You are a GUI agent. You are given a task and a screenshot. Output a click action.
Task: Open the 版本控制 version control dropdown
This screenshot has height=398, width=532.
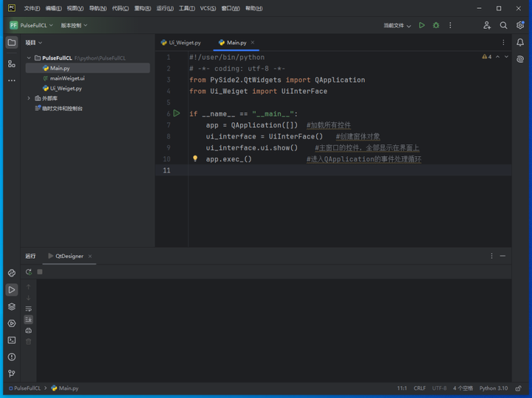coord(74,25)
